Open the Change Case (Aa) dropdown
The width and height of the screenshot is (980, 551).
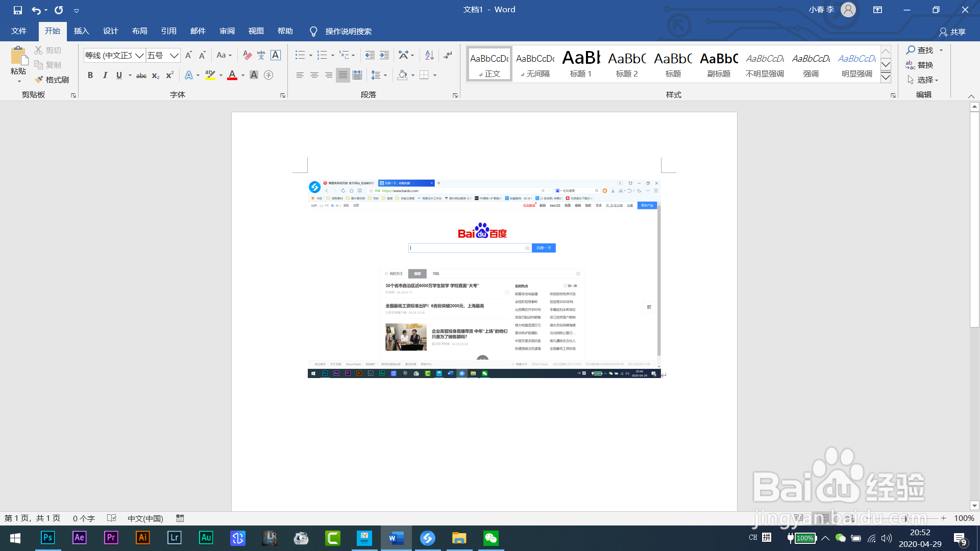coord(224,55)
